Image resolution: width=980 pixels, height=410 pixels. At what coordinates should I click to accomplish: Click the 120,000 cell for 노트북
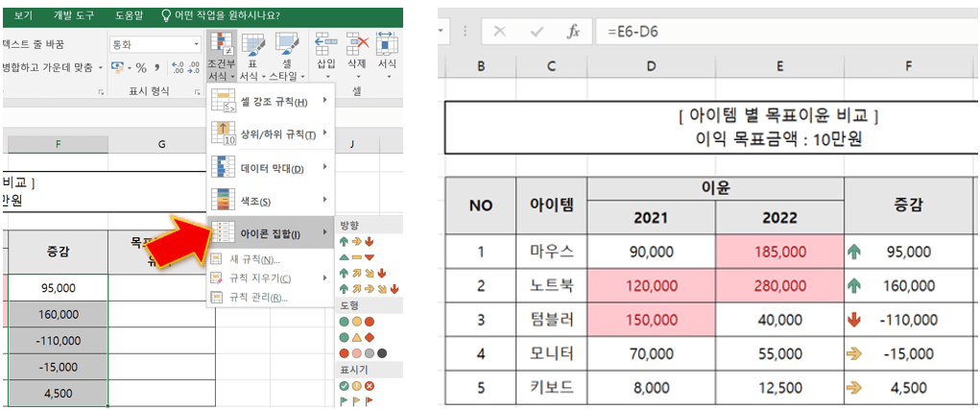tap(651, 285)
